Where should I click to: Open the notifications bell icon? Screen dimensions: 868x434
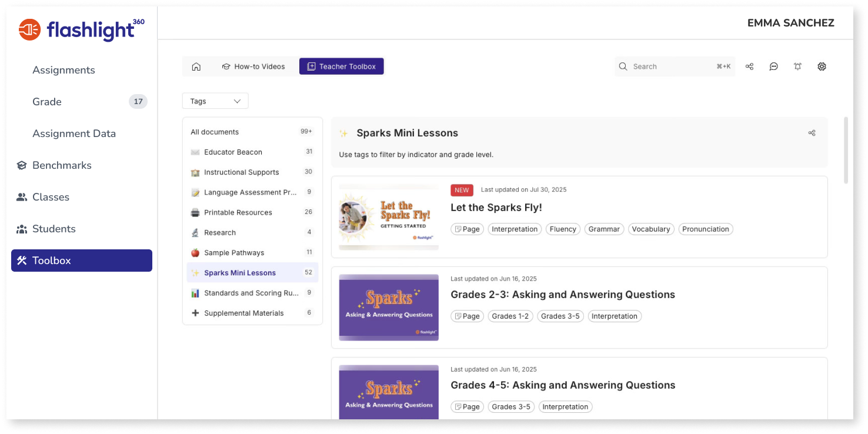(797, 66)
